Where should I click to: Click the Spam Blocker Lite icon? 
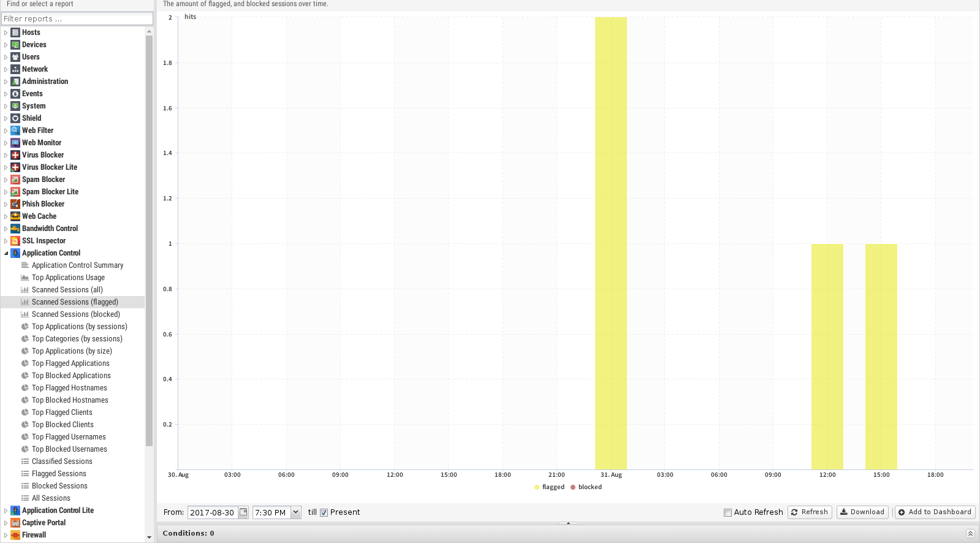point(15,192)
